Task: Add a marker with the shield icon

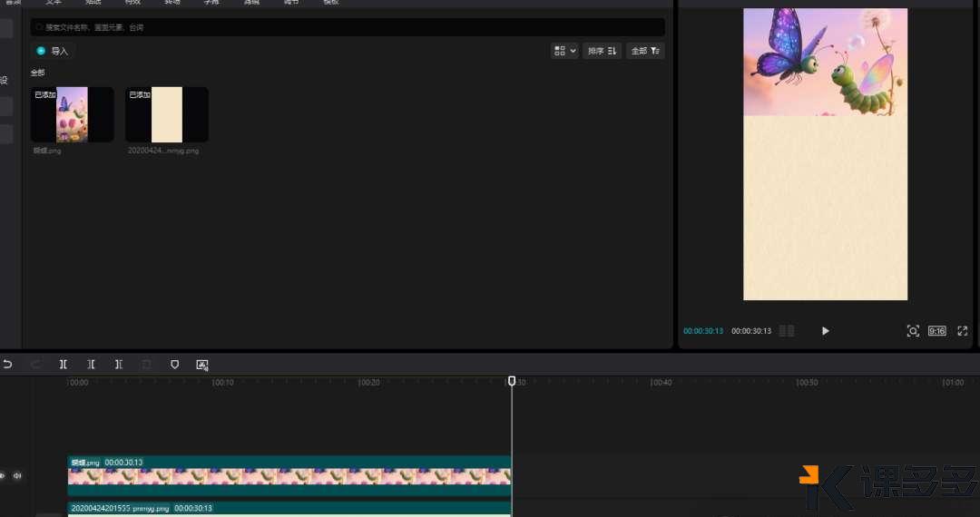Action: tap(174, 364)
